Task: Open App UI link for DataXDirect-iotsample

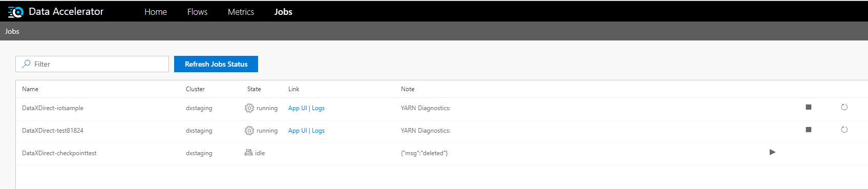Action: (298, 108)
